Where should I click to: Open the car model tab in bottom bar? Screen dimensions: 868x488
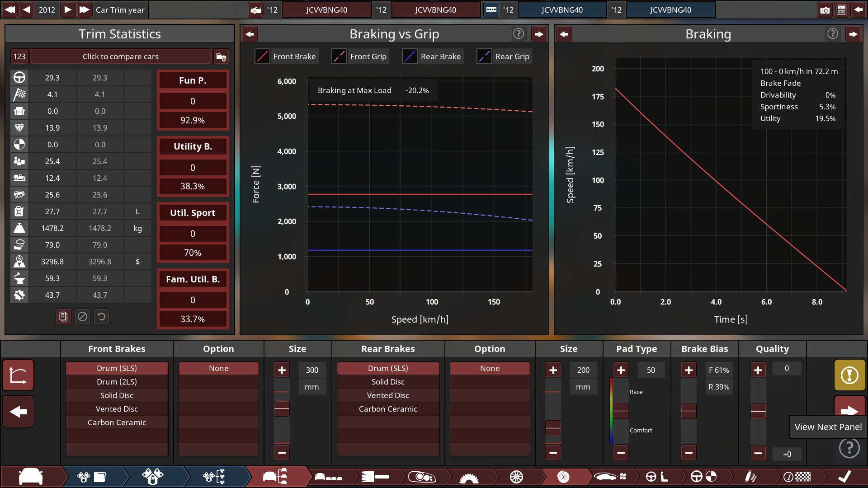(x=31, y=477)
